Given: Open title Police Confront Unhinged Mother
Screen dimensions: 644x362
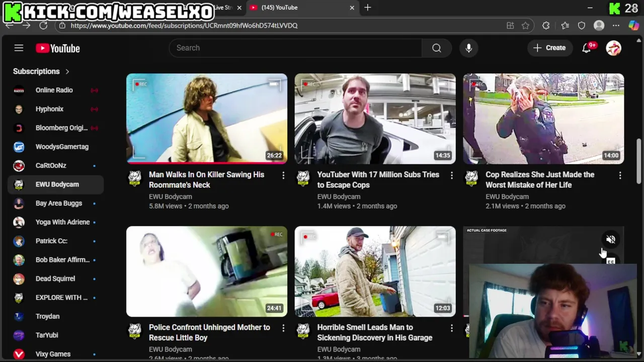Looking at the screenshot, I should point(209,332).
